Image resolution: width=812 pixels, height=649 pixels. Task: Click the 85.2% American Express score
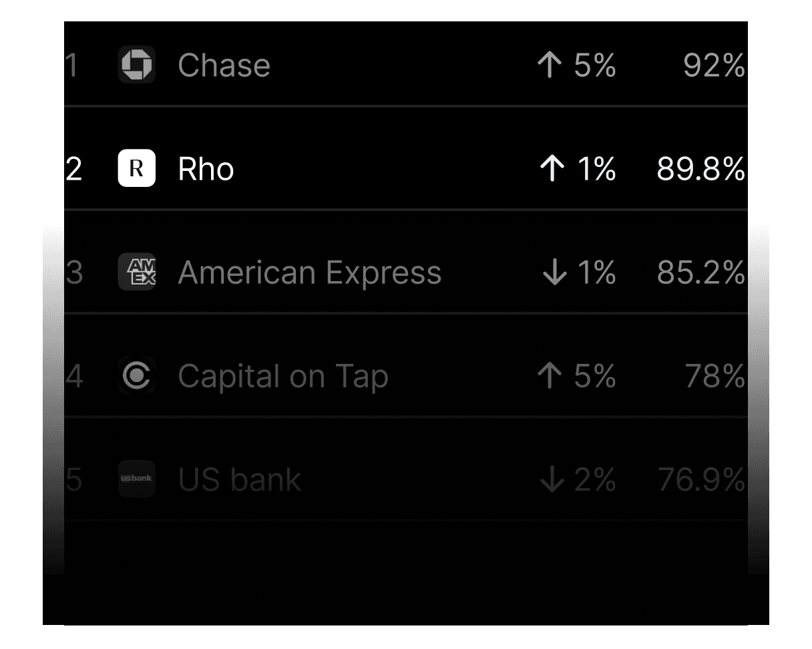coord(700,272)
